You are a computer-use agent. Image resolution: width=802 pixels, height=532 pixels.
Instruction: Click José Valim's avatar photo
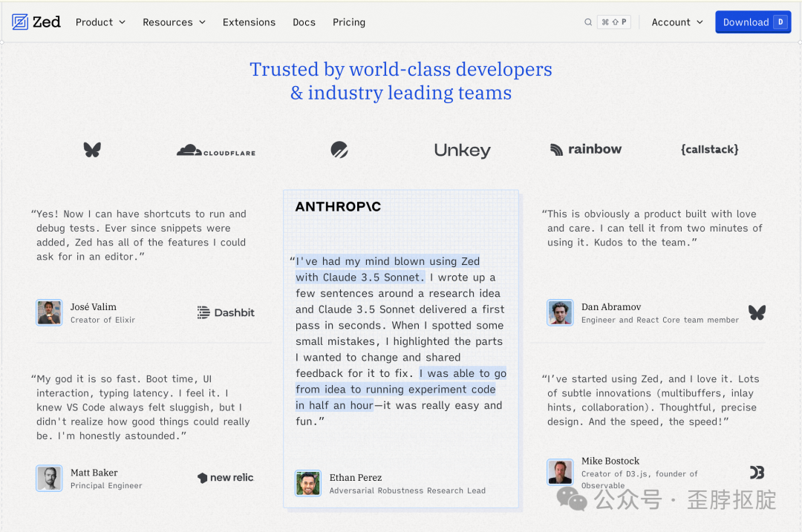(x=49, y=312)
